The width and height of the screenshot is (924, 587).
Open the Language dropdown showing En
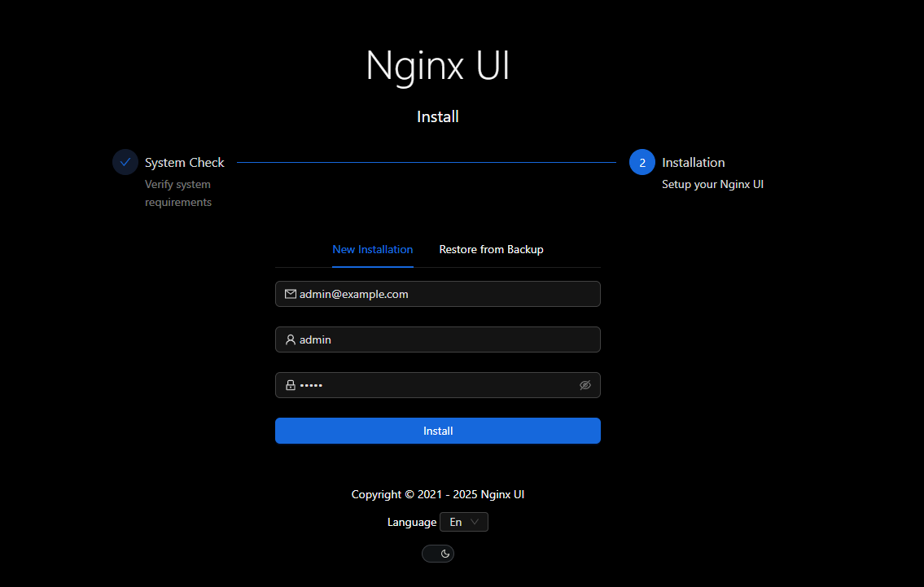coord(463,522)
